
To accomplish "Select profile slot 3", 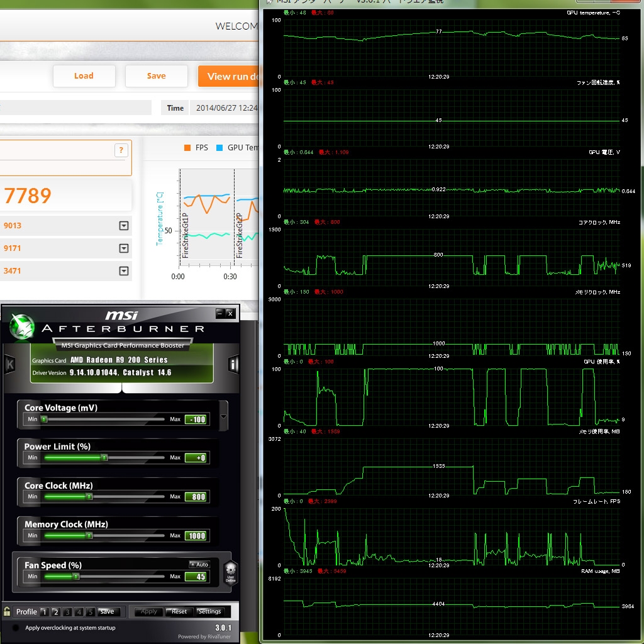I will (x=68, y=612).
